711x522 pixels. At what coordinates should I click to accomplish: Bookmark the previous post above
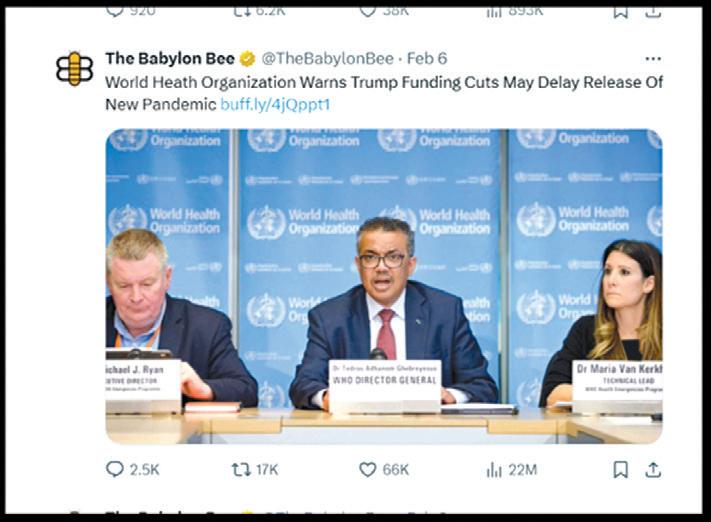pos(620,12)
